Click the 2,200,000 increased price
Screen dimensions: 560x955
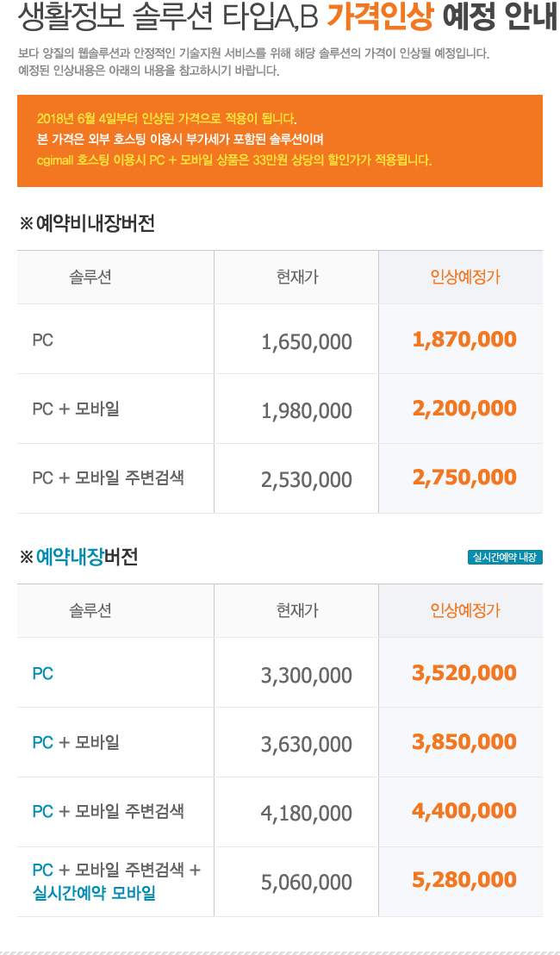tap(464, 409)
